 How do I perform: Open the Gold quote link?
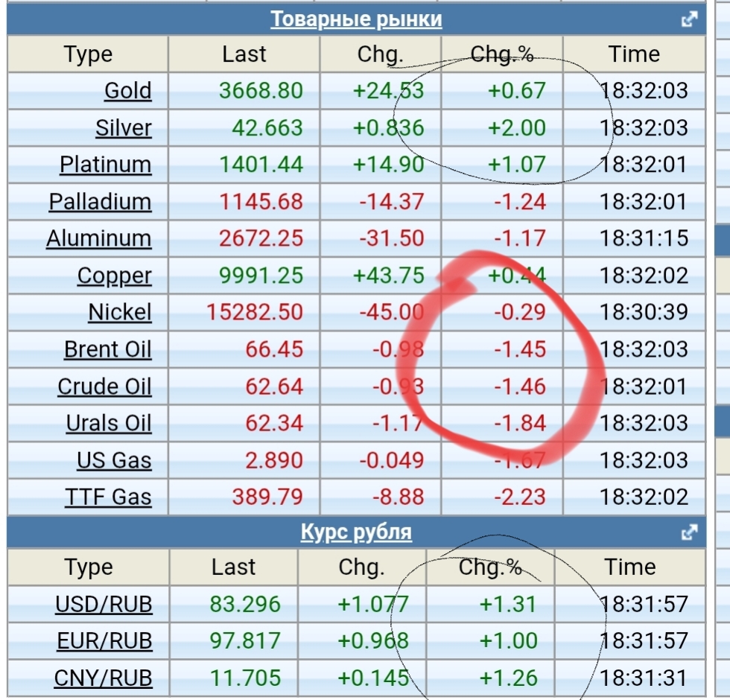127,91
